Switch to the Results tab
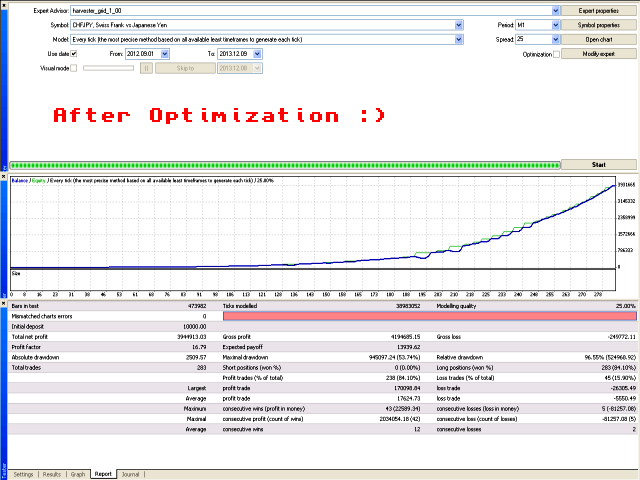 pyautogui.click(x=52, y=474)
